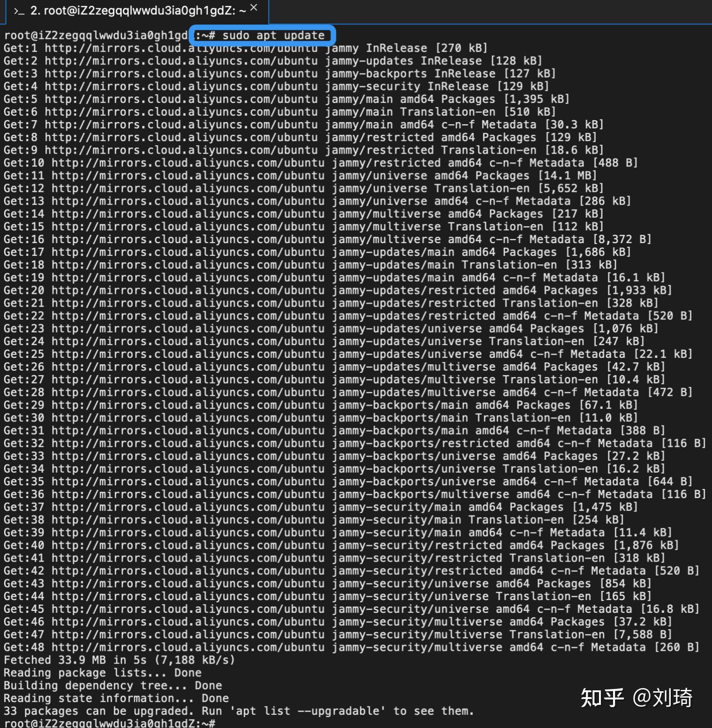Open the Get:37 jammy-security/main Packages mirror URL
Image resolution: width=712 pixels, height=728 pixels.
click(188, 507)
